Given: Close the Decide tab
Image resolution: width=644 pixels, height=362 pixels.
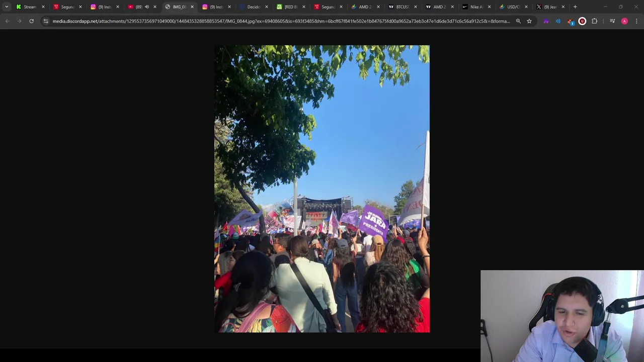Looking at the screenshot, I should point(266,7).
